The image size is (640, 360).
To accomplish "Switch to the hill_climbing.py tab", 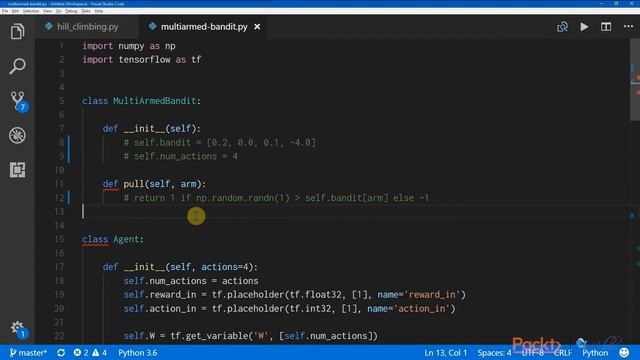I will 87,27.
